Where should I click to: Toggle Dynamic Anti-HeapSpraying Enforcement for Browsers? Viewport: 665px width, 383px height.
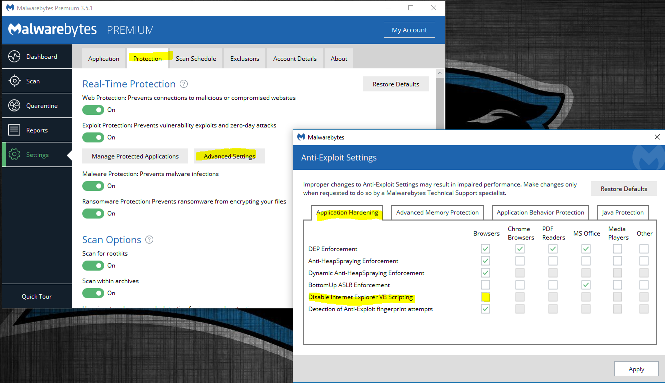click(x=486, y=273)
